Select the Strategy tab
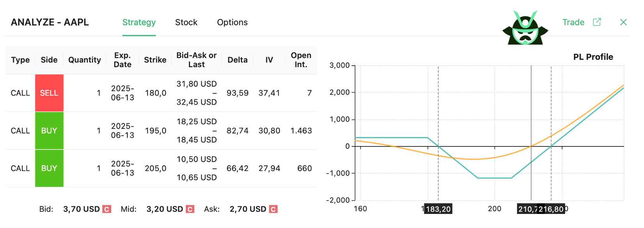 [x=139, y=22]
